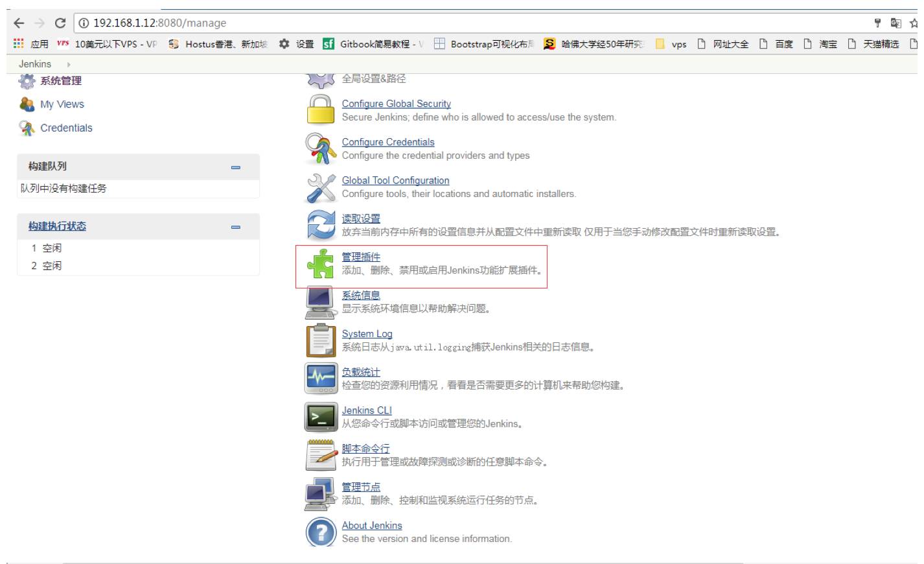Image resolution: width=924 pixels, height=564 pixels.
Task: Click the Credentials keys icon in sidebar
Action: (27, 128)
